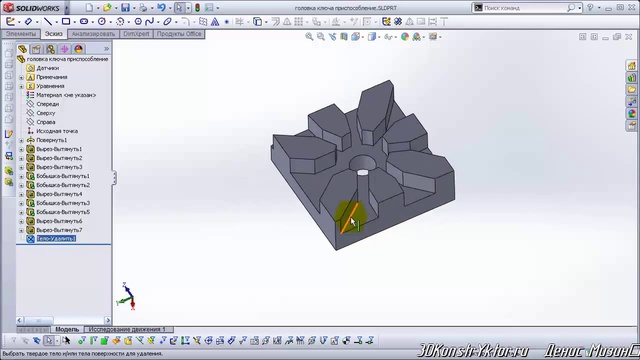Open the PropertyManager tab icon
The image size is (640, 360).
pyautogui.click(x=36, y=49)
